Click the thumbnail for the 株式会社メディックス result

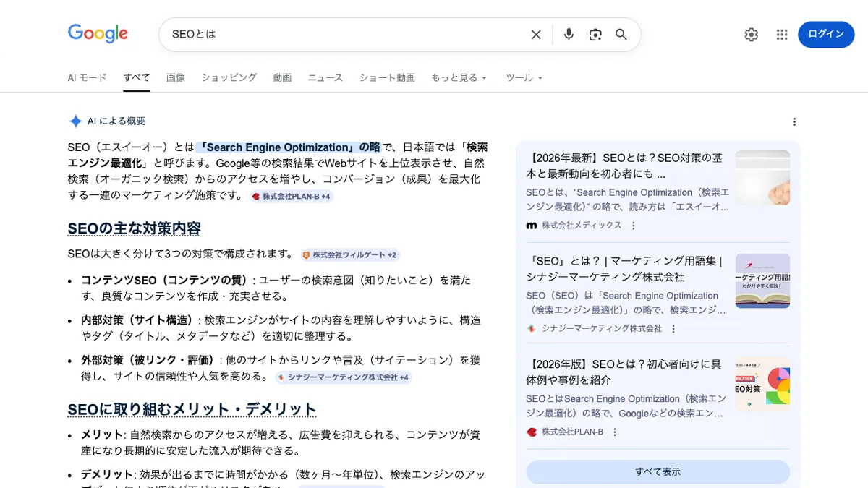[x=762, y=178]
